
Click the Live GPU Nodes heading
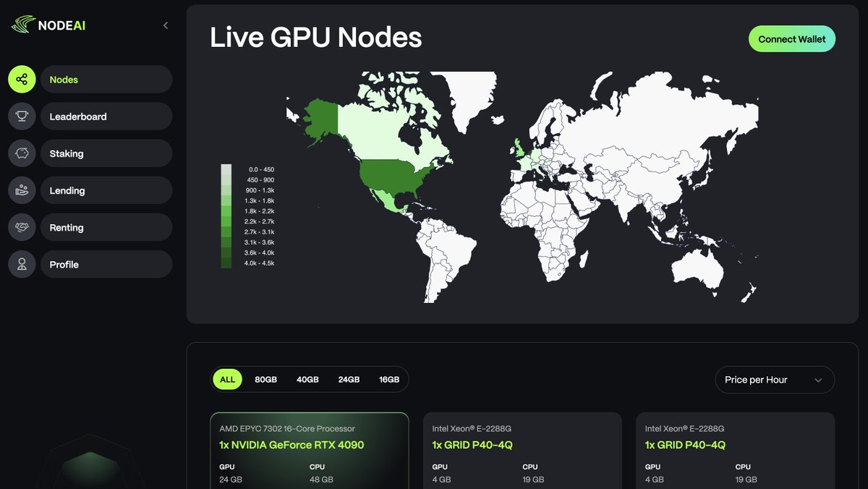[x=316, y=38]
